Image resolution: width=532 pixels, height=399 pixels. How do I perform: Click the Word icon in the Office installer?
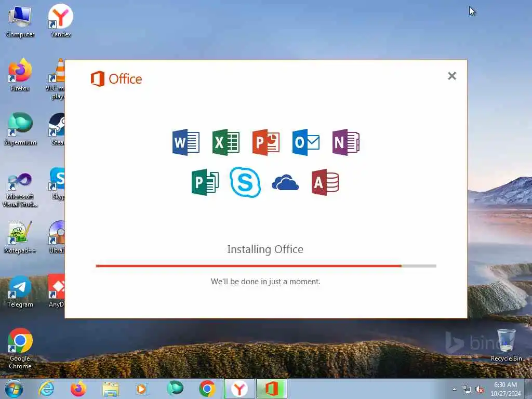185,142
